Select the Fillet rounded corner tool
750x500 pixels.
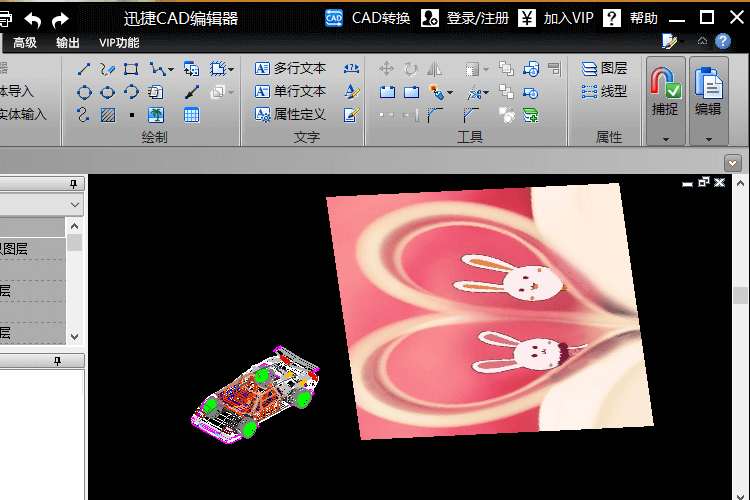(435, 115)
